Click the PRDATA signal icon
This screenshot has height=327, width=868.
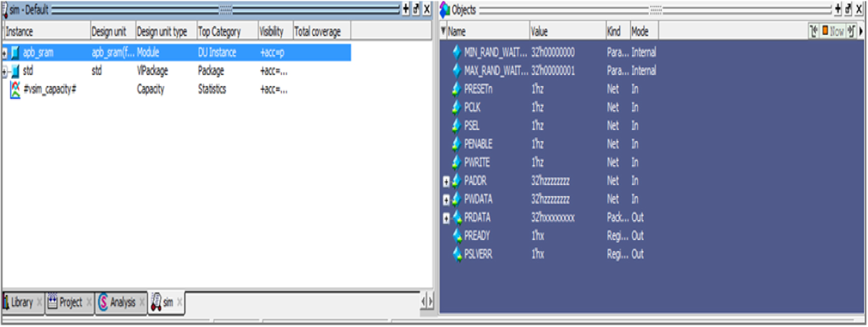coord(457,218)
